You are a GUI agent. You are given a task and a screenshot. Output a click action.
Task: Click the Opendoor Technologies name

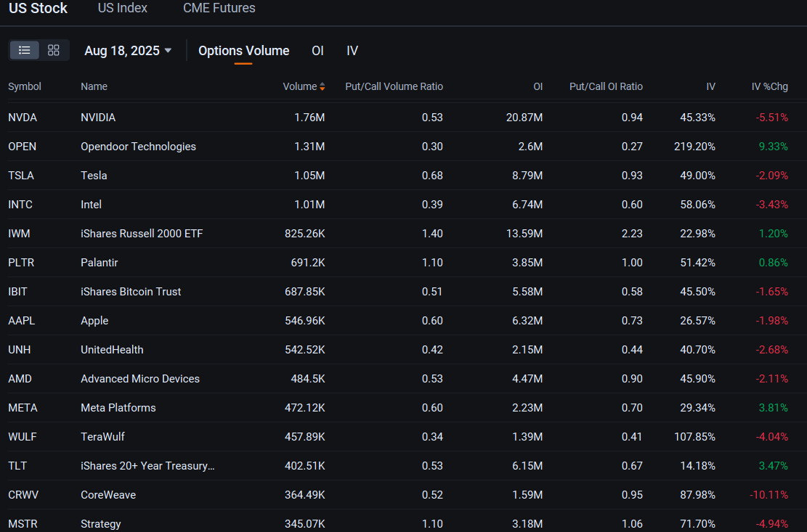139,147
